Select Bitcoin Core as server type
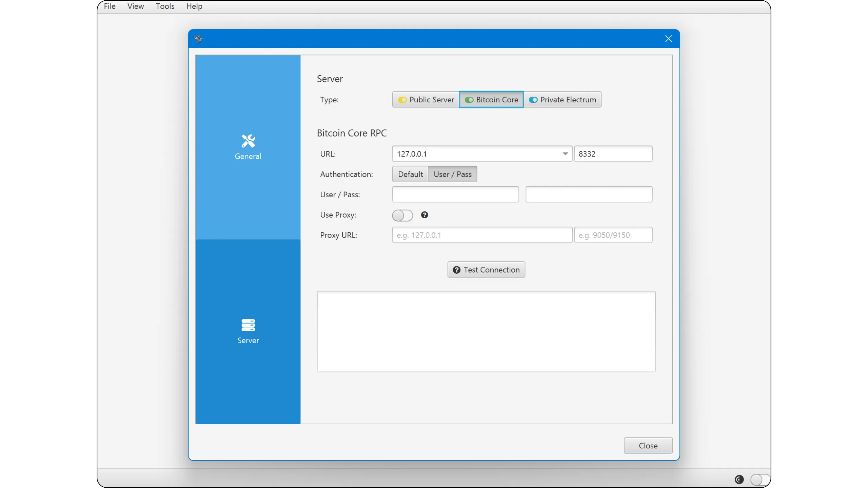 [x=491, y=100]
